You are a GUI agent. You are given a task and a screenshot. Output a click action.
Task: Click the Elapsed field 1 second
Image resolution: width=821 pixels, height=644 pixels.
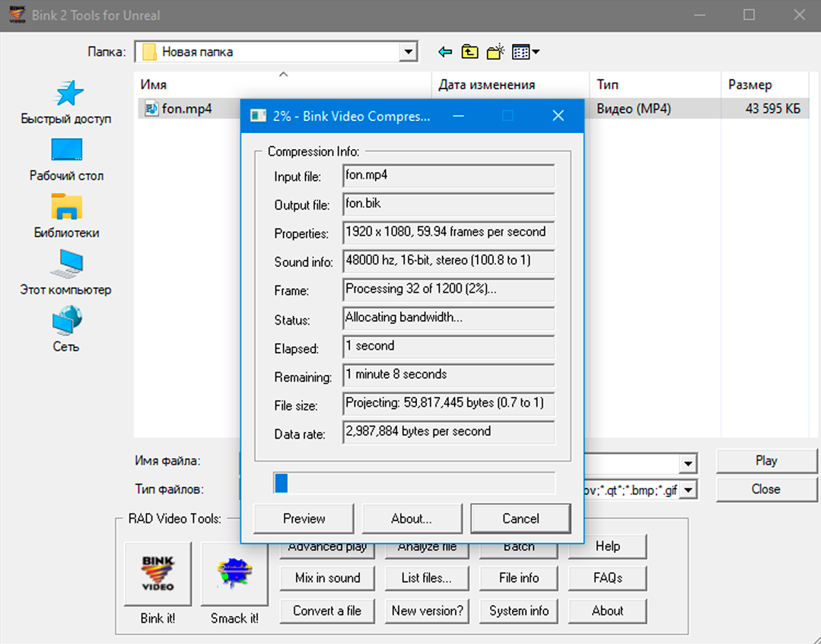[449, 346]
